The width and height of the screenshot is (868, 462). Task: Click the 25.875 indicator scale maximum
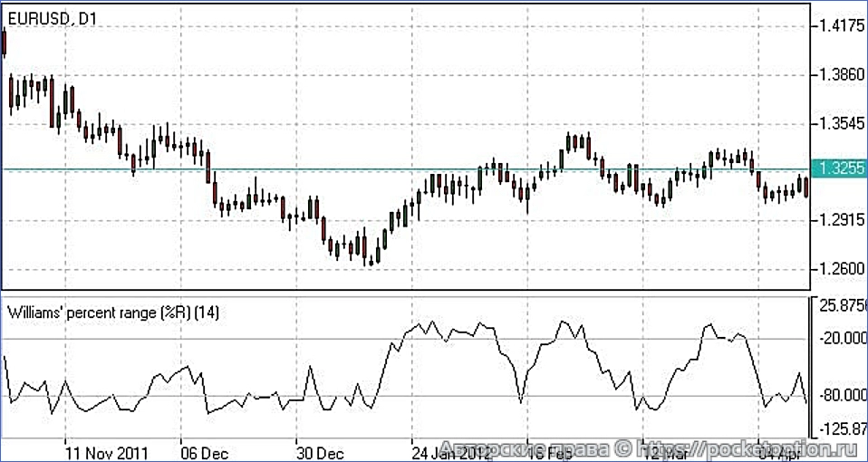tap(842, 306)
